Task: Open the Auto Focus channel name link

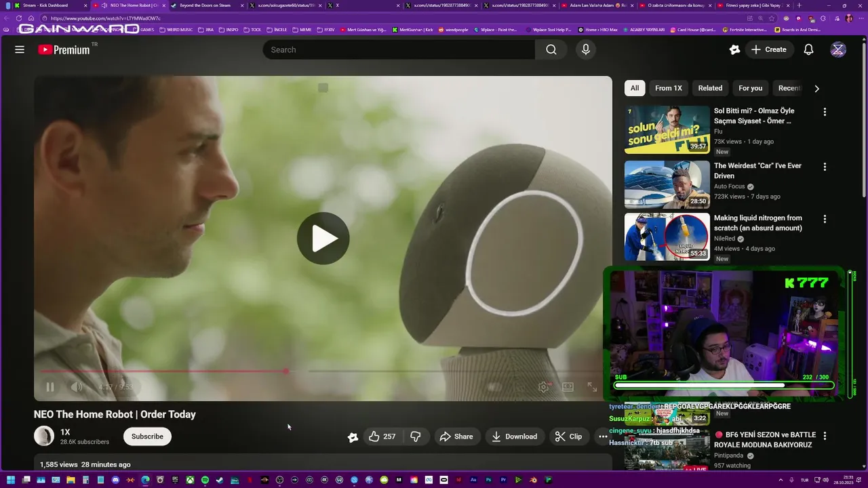Action: (730, 186)
